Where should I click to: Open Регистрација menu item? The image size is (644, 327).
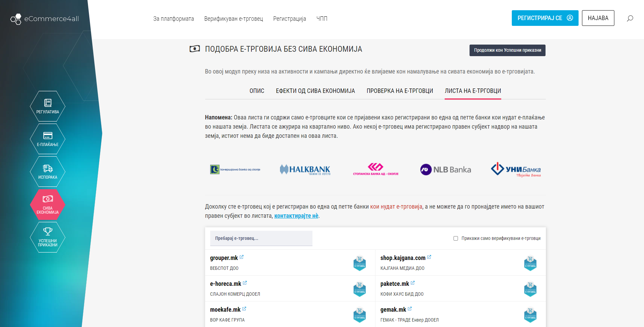290,19
